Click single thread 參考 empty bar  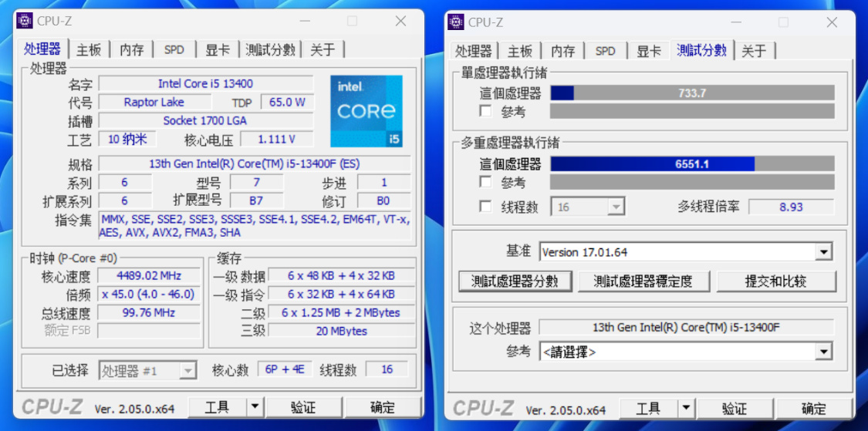(x=693, y=111)
